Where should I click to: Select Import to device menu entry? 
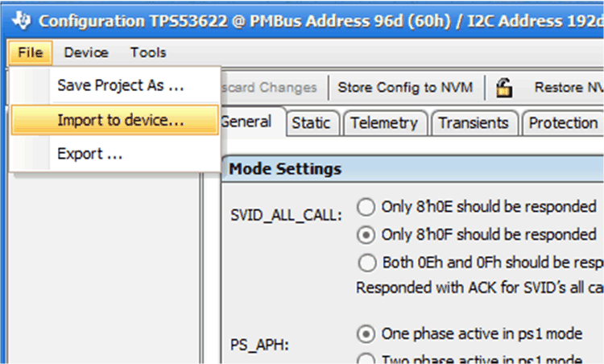point(121,120)
